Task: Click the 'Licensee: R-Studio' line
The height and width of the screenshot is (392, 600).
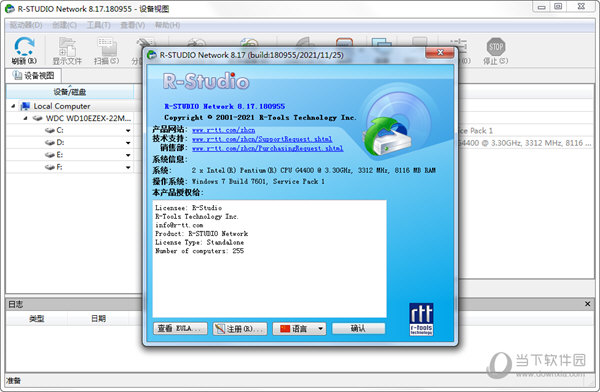Action: tap(188, 208)
